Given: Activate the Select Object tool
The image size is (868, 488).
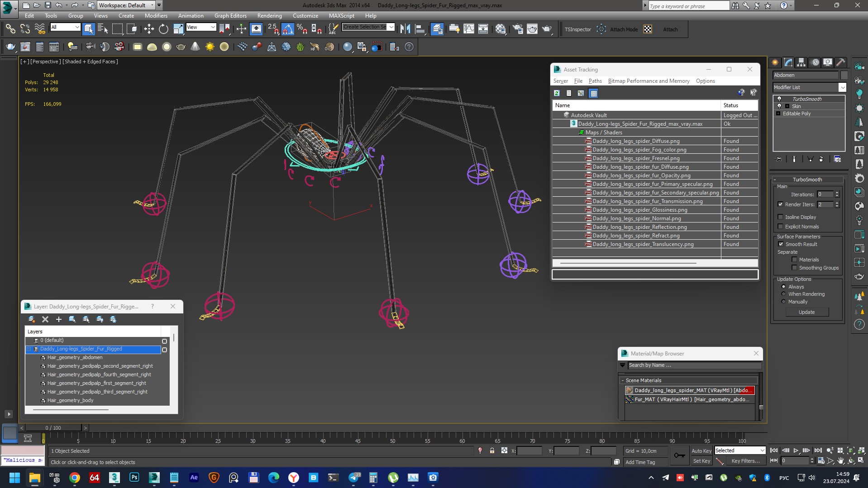Looking at the screenshot, I should click(x=89, y=29).
